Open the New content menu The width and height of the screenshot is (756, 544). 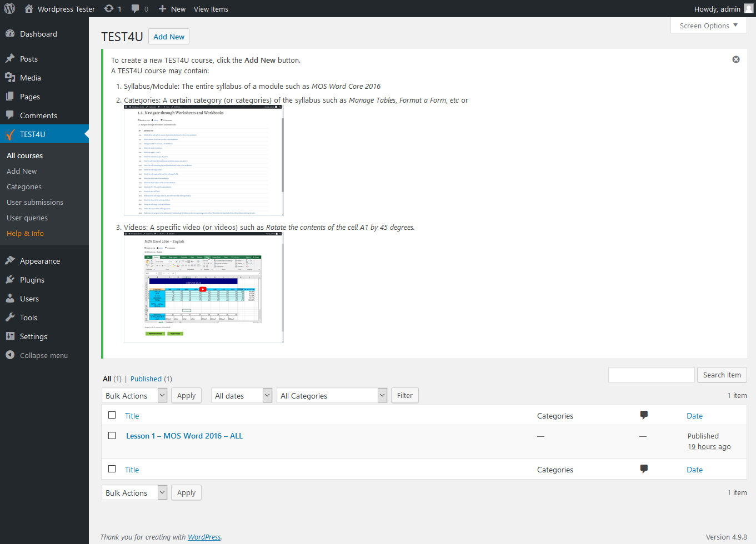[x=172, y=8]
